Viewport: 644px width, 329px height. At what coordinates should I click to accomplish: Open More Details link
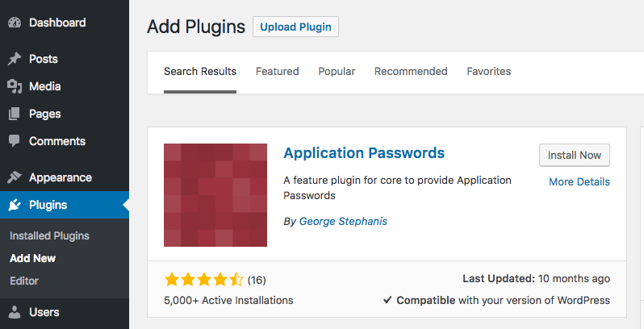pos(579,181)
